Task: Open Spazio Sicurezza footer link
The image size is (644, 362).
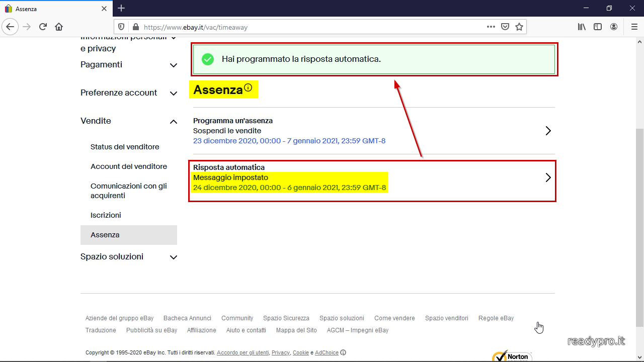Action: click(x=286, y=318)
